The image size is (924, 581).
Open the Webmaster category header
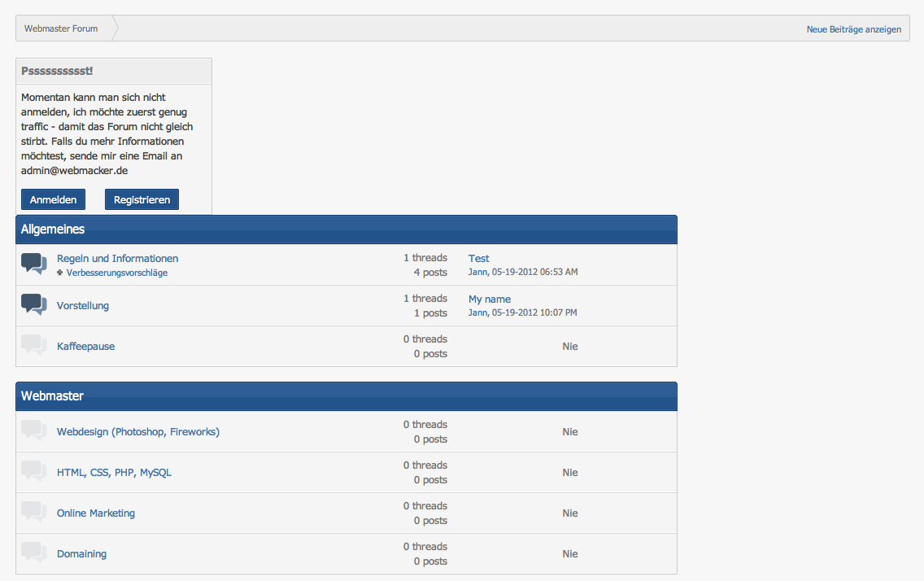click(x=52, y=396)
